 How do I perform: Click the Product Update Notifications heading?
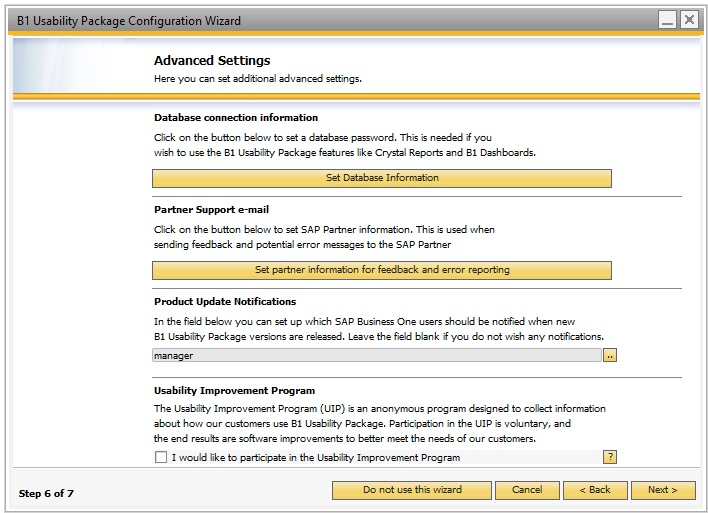(x=225, y=302)
